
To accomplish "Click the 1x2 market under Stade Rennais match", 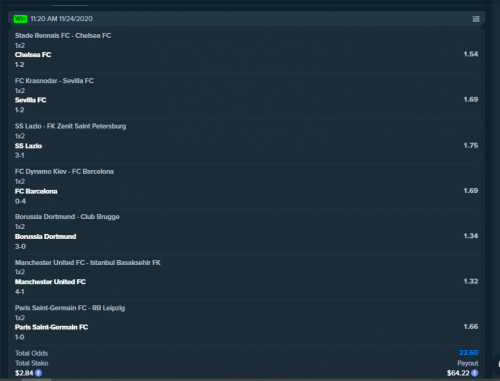I will tap(20, 46).
